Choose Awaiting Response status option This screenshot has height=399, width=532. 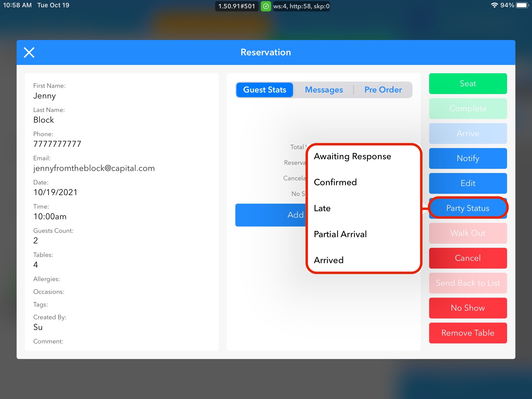pyautogui.click(x=352, y=156)
